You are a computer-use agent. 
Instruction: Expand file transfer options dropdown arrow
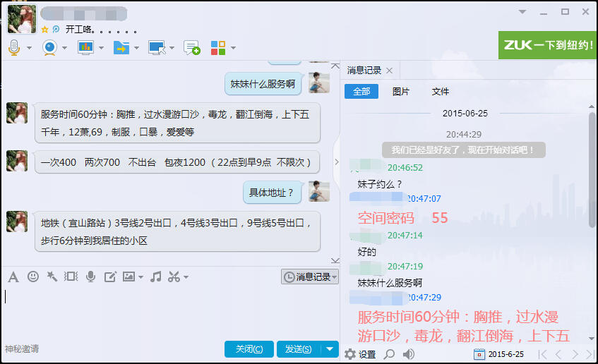[136, 48]
